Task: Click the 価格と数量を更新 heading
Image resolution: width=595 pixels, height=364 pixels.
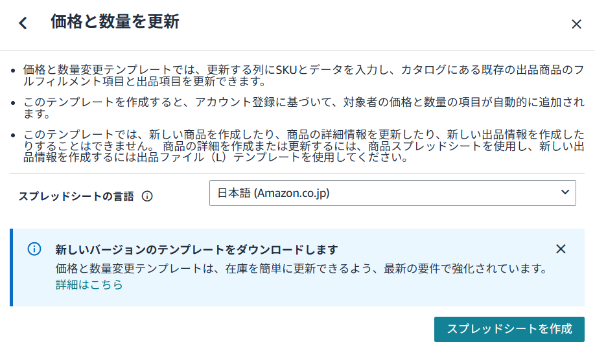Action: [x=115, y=21]
